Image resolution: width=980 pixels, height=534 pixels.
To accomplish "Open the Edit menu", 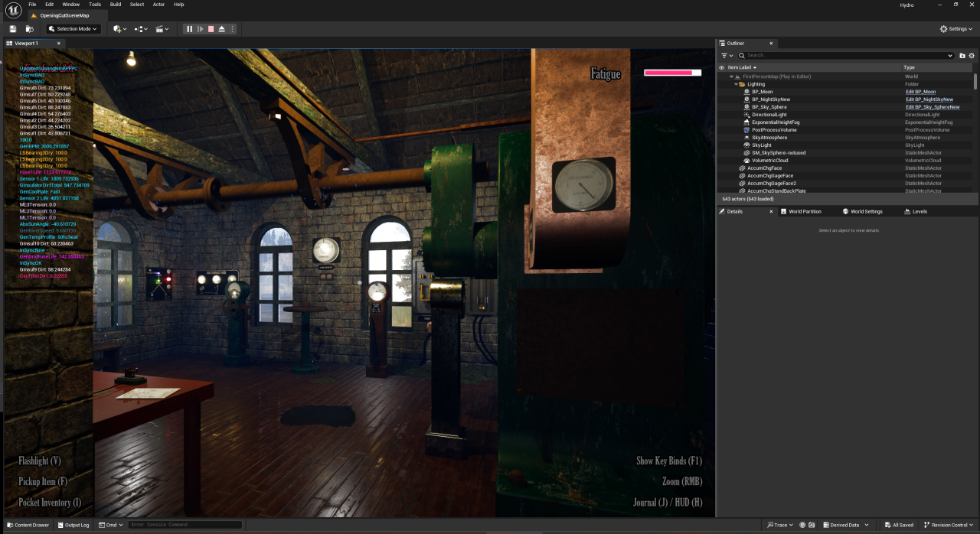I will click(49, 5).
